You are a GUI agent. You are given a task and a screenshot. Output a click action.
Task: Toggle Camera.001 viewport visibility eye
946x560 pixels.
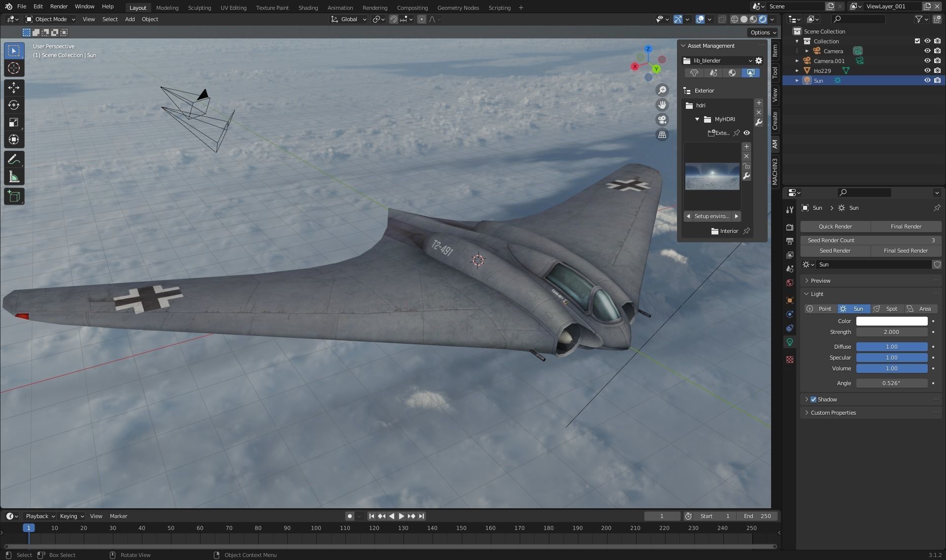coord(927,61)
